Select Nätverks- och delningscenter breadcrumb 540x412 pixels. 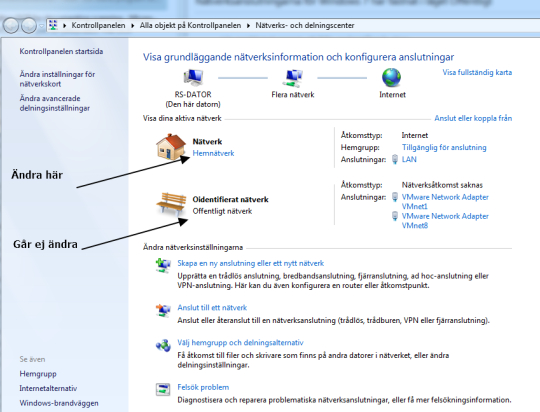[305, 25]
